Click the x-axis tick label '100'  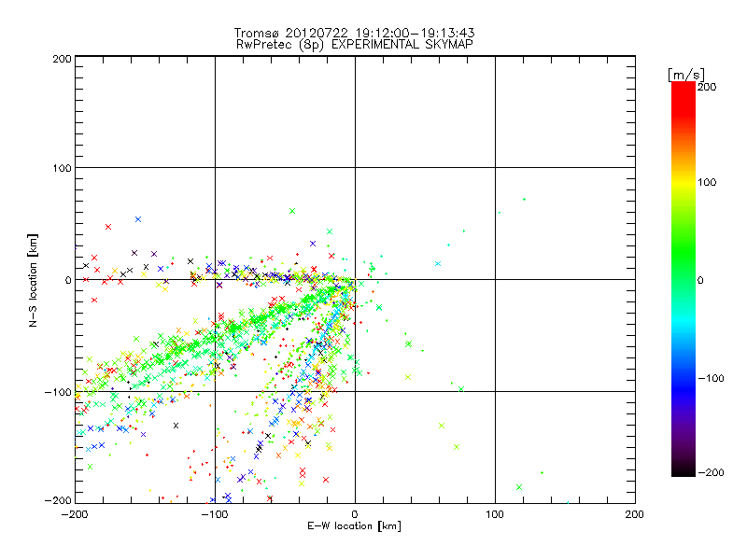[495, 515]
